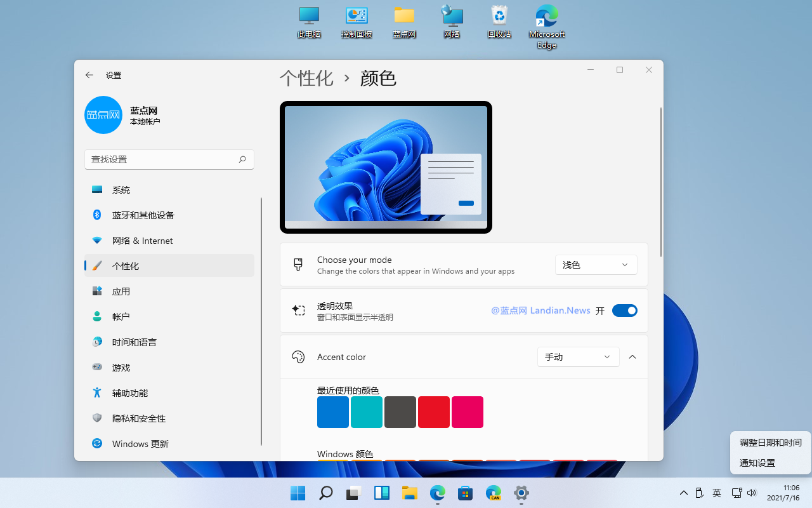812x508 pixels.
Task: Go back with Settings back arrow
Action: pos(89,75)
